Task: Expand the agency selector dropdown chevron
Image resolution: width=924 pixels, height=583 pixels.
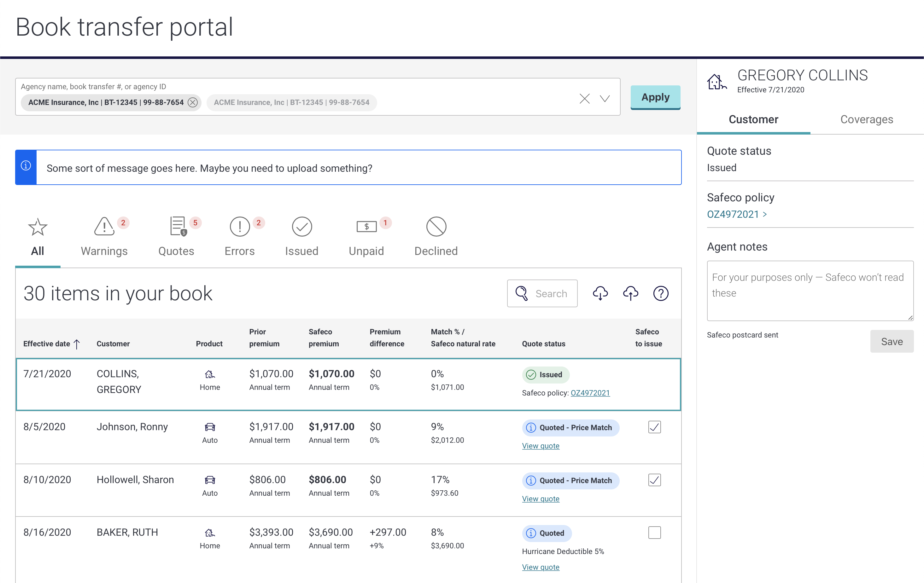Action: tap(605, 99)
